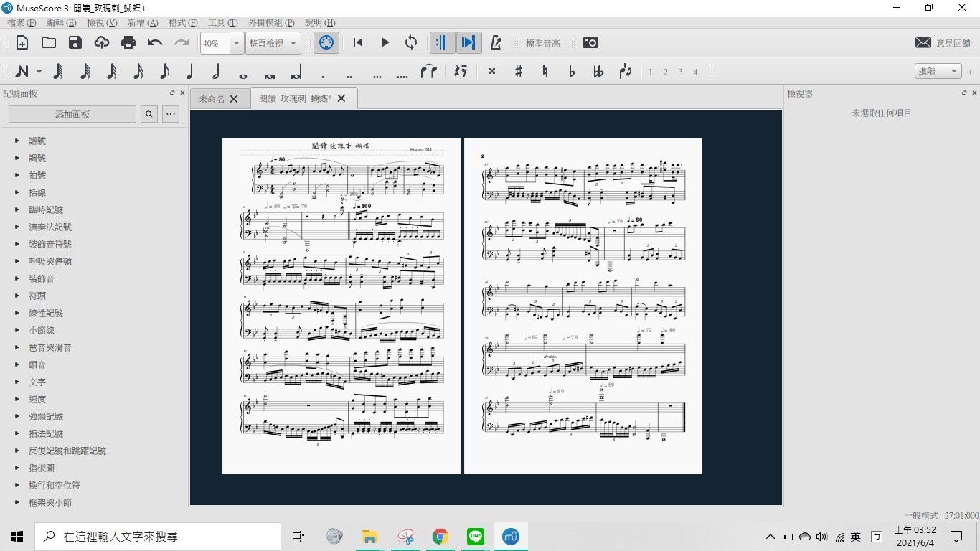Toggle the metronome

[495, 42]
